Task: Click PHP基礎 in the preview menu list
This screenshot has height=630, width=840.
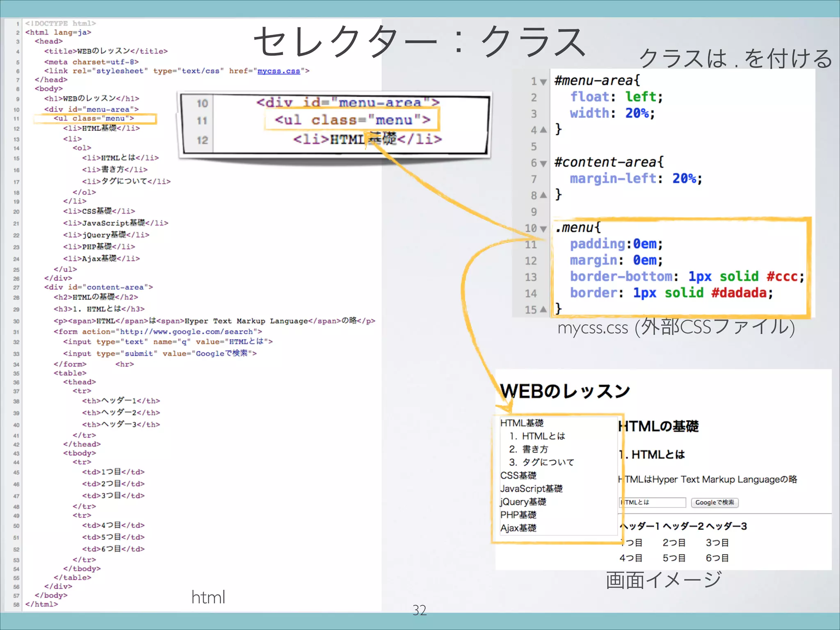Action: (x=518, y=515)
